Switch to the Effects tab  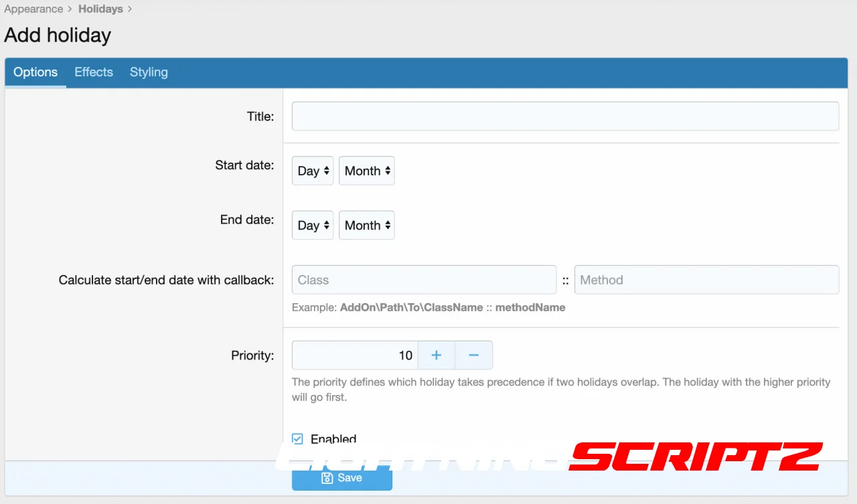94,72
